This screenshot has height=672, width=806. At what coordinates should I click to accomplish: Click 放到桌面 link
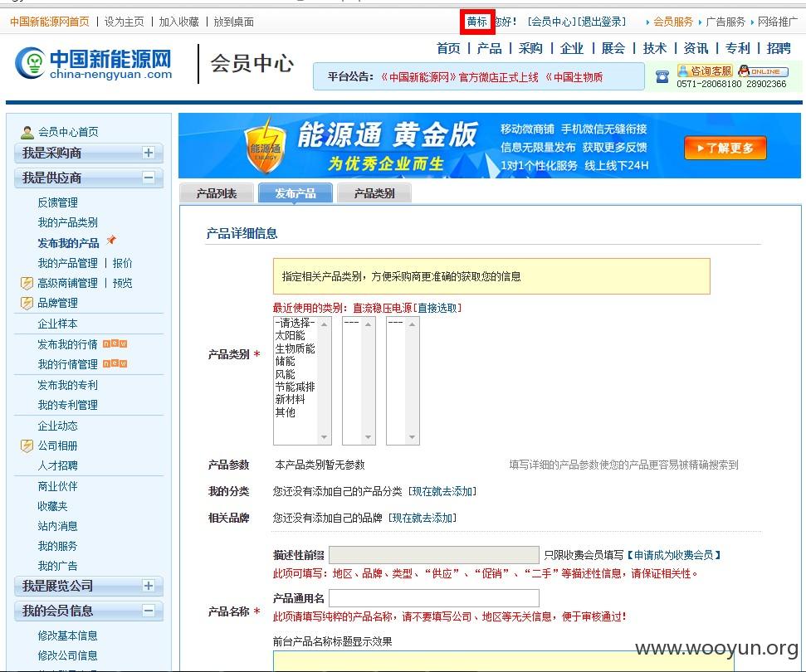[233, 22]
